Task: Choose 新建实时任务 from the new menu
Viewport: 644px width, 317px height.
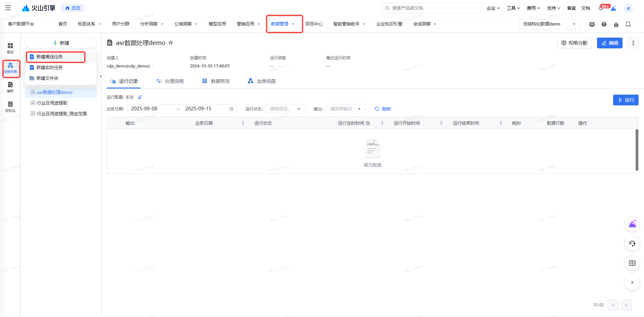Action: coord(61,67)
